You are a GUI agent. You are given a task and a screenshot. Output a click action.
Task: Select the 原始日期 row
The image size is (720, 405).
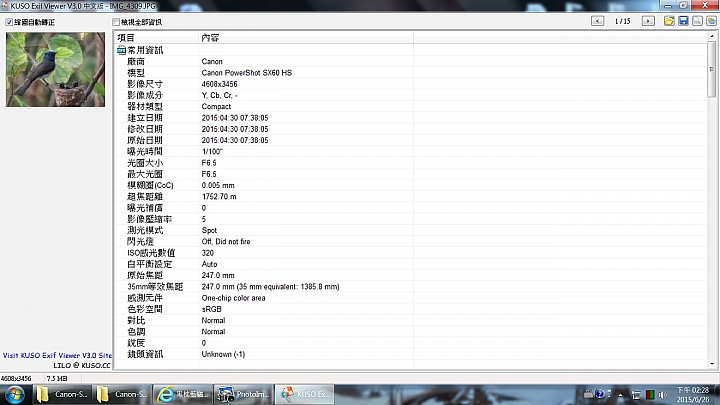[x=411, y=141]
